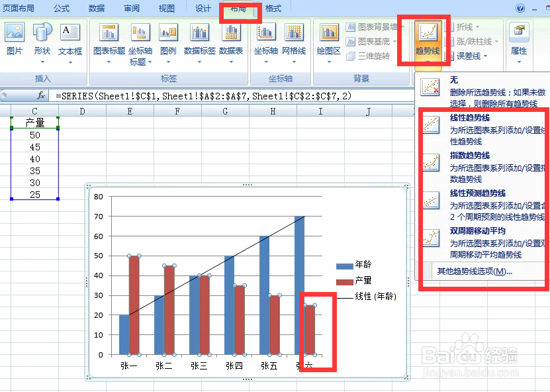
Task: Open the Shapes gallery
Action: (42, 43)
